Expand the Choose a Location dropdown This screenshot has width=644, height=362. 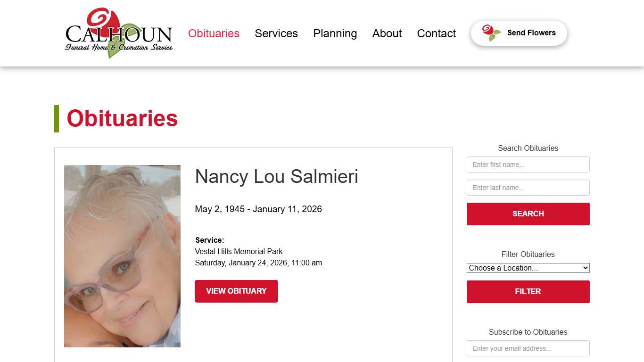(528, 268)
